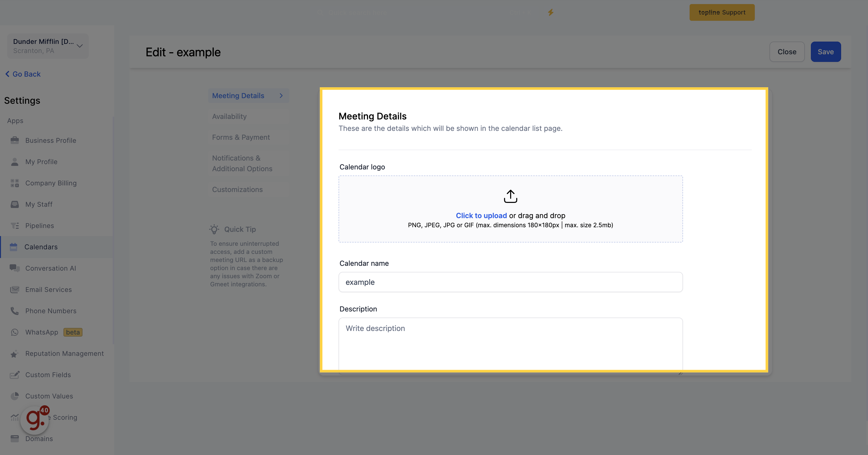The width and height of the screenshot is (868, 455).
Task: Click the Calendars icon in sidebar
Action: click(x=15, y=247)
